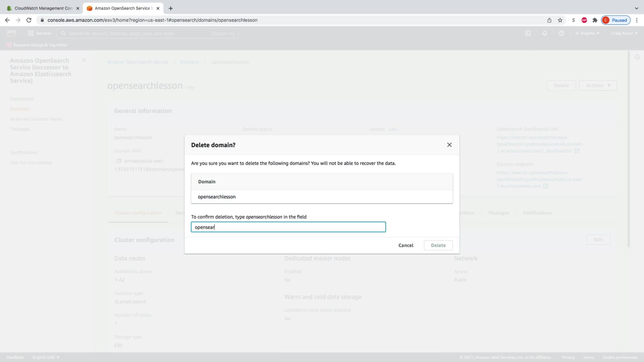Close the Delete domain dialog with X
Viewport: 644px width, 362px height.
[449, 145]
